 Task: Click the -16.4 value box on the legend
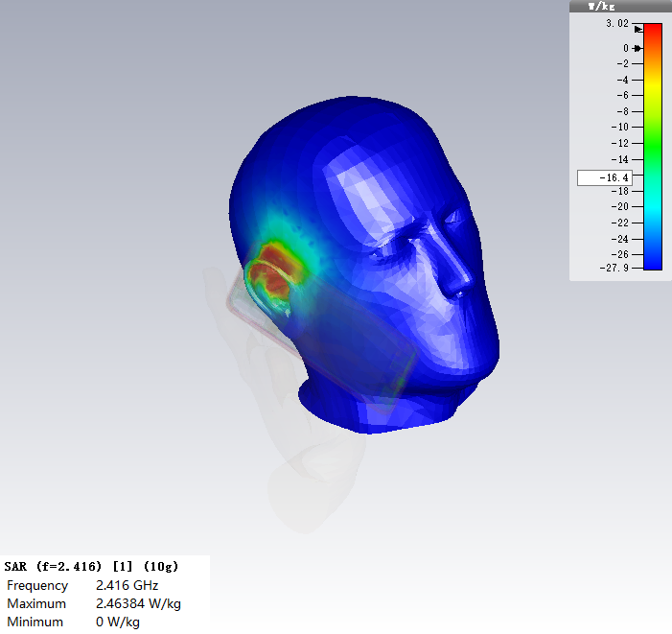coord(604,177)
